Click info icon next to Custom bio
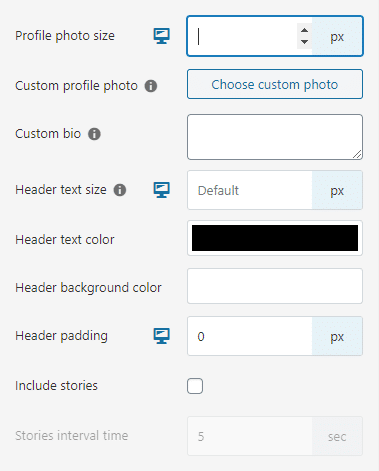Image resolution: width=379 pixels, height=471 pixels. [94, 134]
